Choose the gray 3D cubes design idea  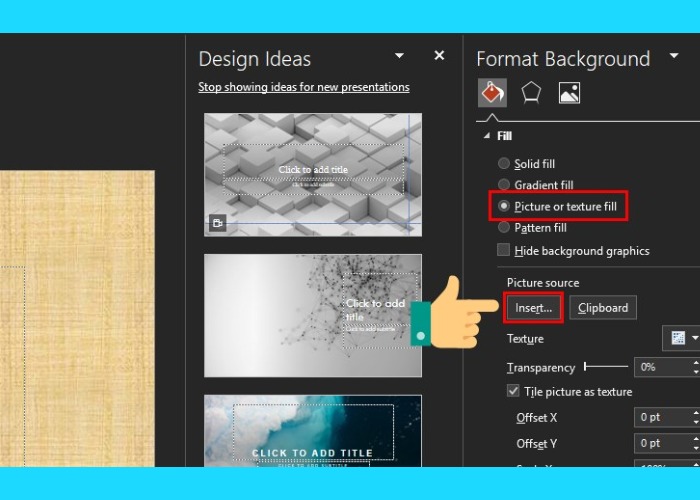tap(312, 175)
